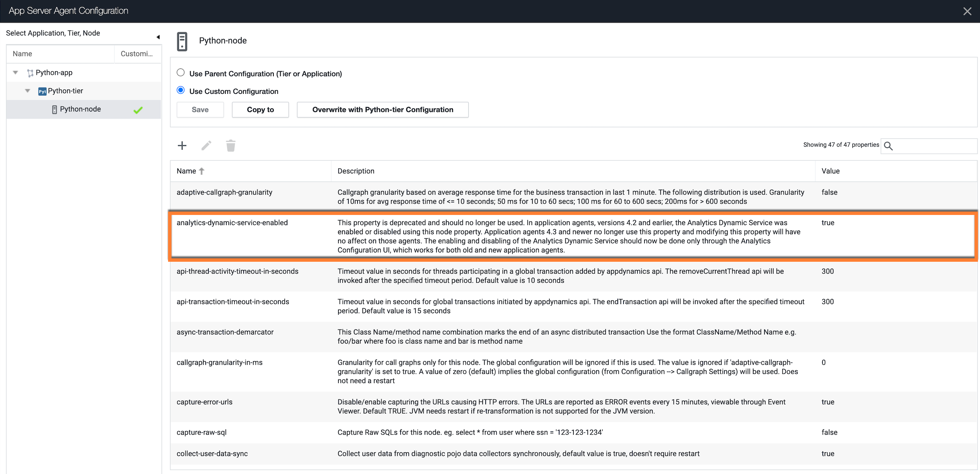This screenshot has height=474, width=980.
Task: Select Use Custom Configuration radio button
Action: click(x=181, y=90)
